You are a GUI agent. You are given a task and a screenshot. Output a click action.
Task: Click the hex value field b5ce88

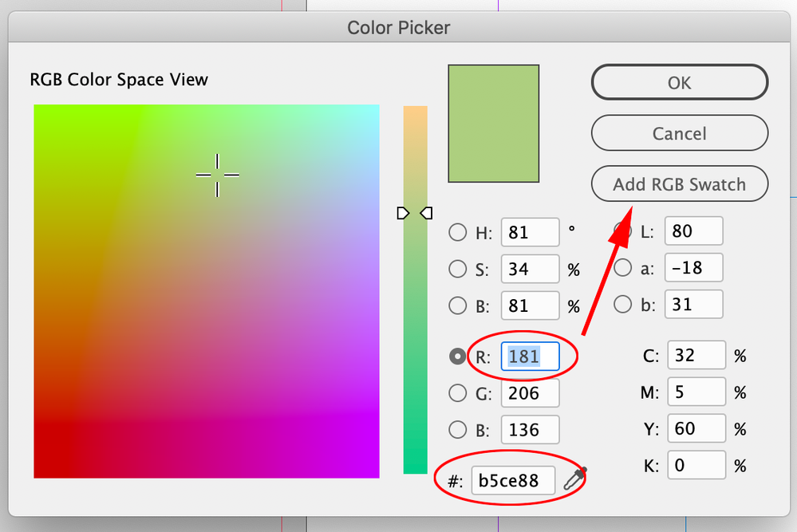(513, 481)
